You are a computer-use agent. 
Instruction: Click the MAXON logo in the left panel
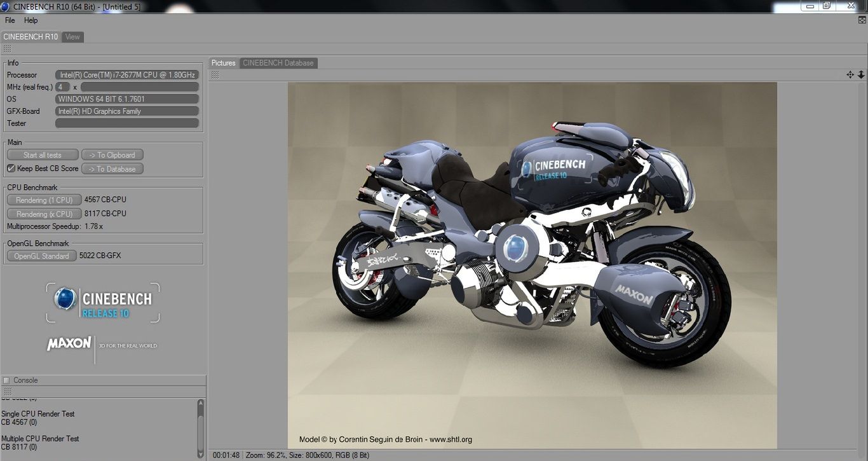(69, 343)
